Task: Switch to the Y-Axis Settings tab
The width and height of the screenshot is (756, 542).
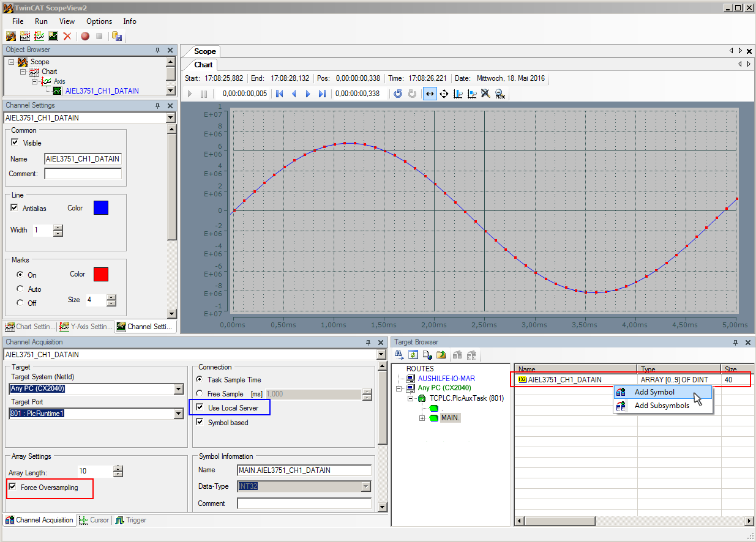Action: 86,327
